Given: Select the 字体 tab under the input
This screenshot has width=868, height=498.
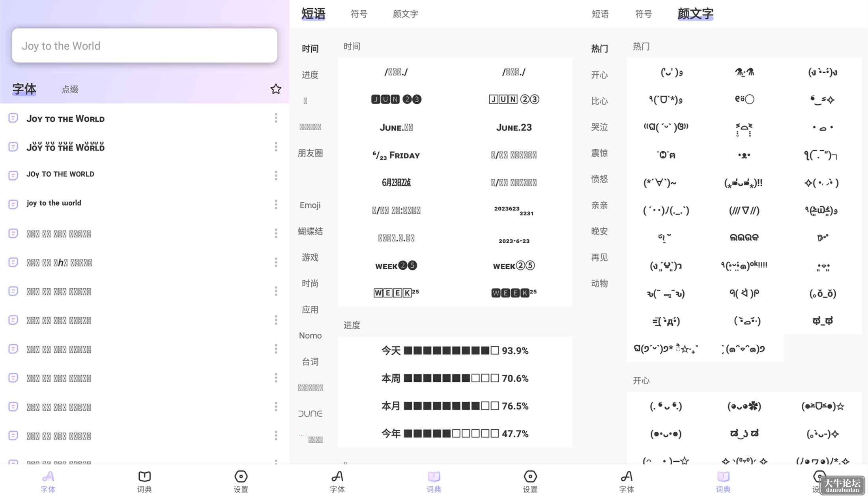Looking at the screenshot, I should coord(24,89).
